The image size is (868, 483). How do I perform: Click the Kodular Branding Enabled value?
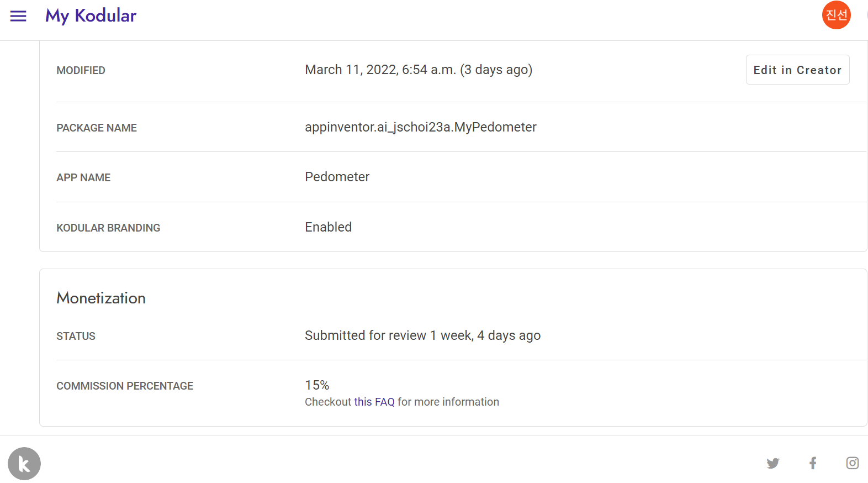tap(328, 227)
